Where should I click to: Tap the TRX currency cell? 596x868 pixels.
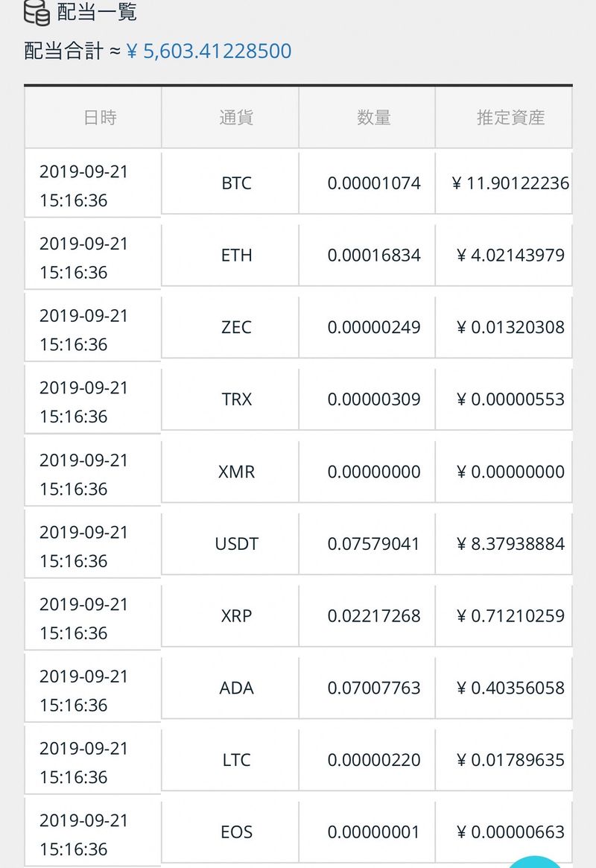pyautogui.click(x=236, y=399)
